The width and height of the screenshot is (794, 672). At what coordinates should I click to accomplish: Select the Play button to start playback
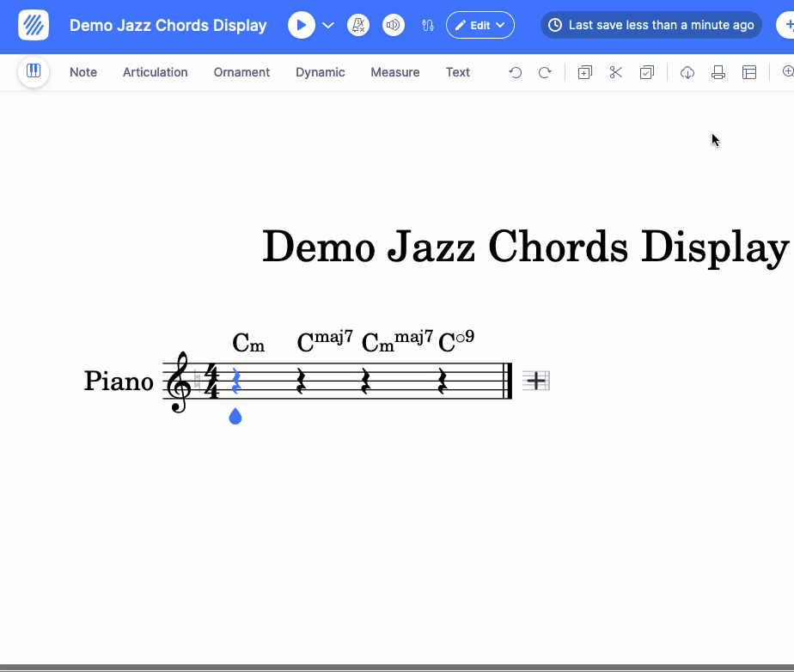[x=302, y=26]
